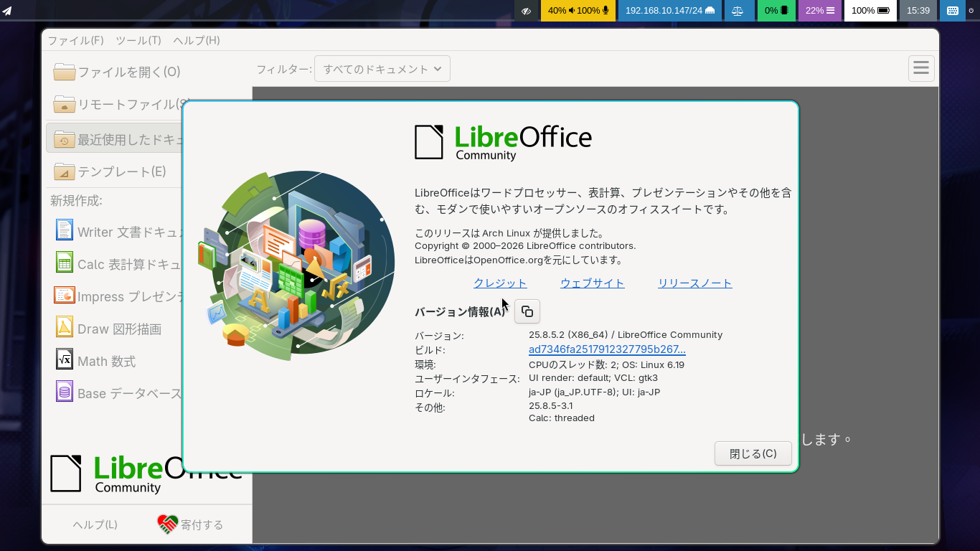Click the 寄付する donate button text

click(202, 524)
